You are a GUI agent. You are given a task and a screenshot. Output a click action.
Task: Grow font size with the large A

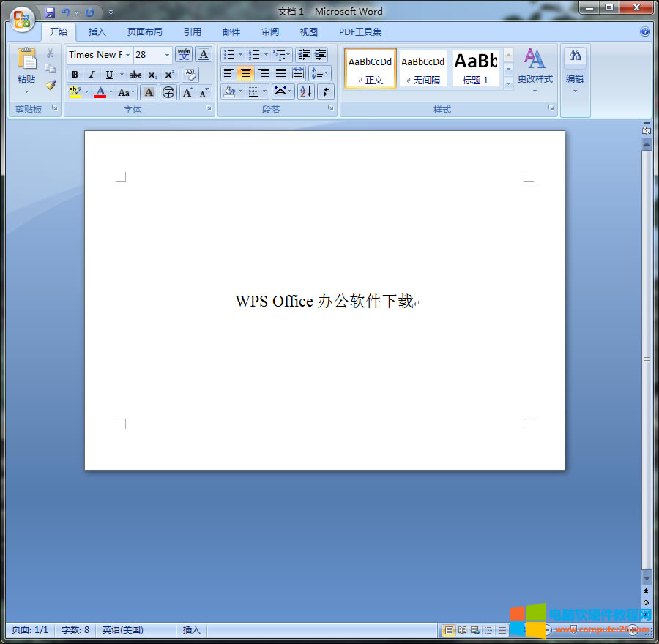(187, 92)
